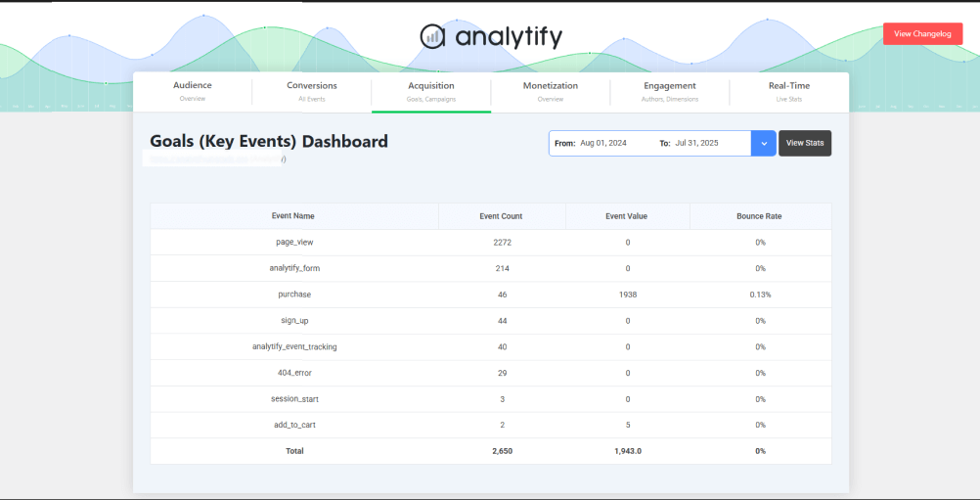Select the Acquisition tab
Viewport: 980px width, 500px height.
(431, 91)
